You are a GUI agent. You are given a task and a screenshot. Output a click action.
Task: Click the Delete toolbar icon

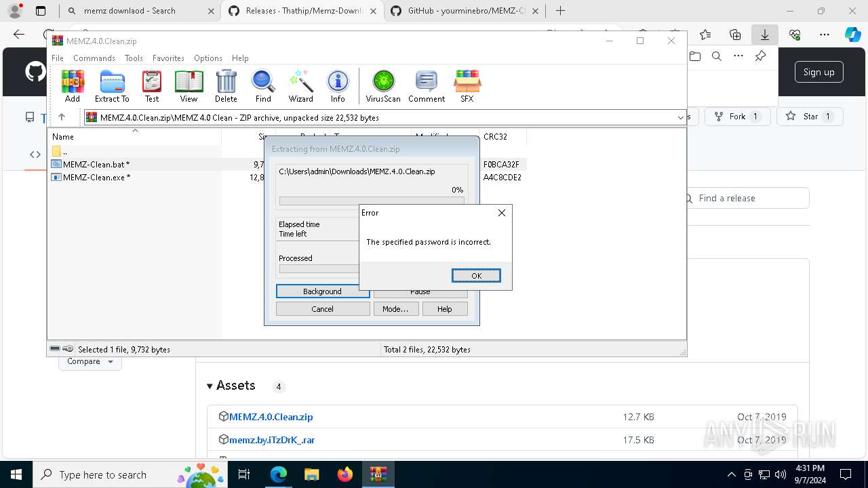click(226, 86)
